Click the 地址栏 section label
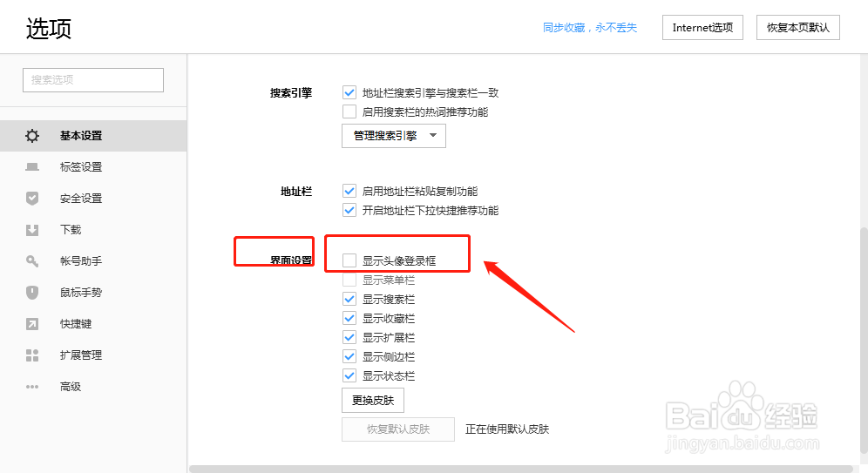Image resolution: width=868 pixels, height=473 pixels. pyautogui.click(x=296, y=192)
